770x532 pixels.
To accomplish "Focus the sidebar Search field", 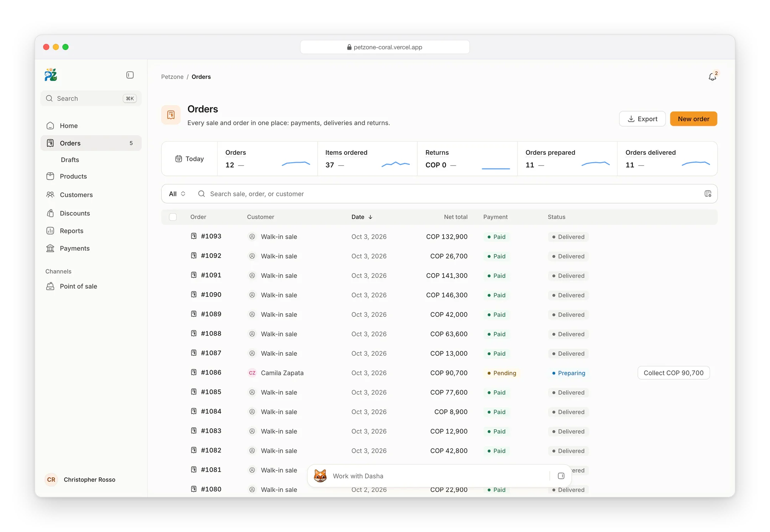I will click(91, 99).
